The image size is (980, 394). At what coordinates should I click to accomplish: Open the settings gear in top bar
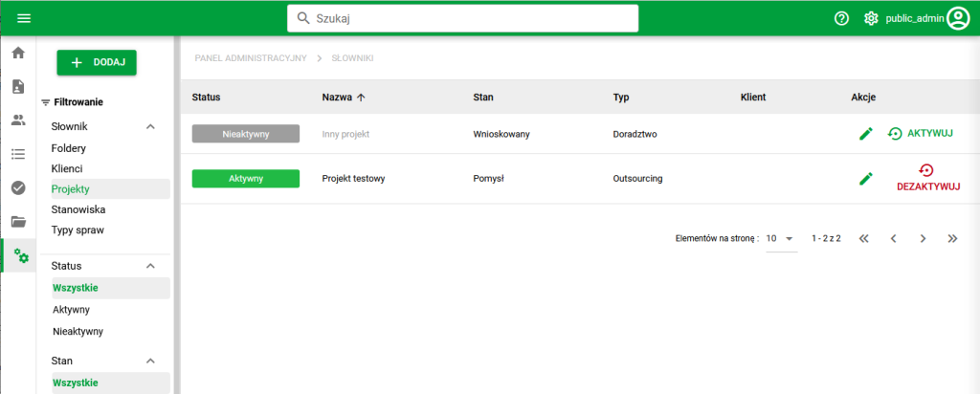point(871,18)
